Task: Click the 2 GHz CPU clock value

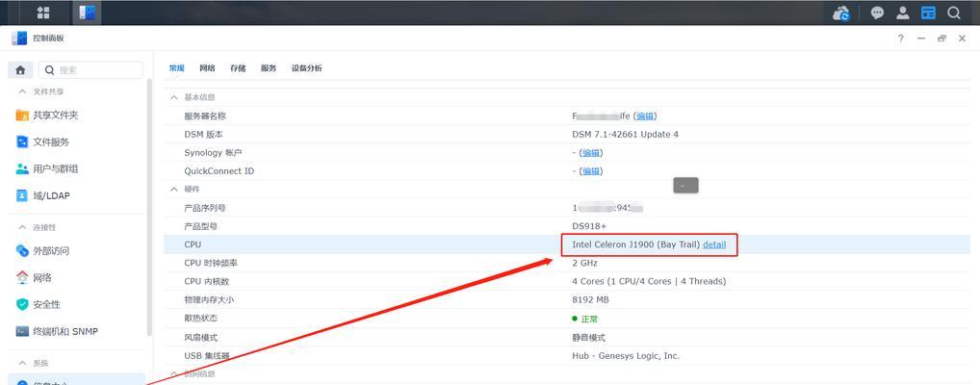Action: click(584, 263)
